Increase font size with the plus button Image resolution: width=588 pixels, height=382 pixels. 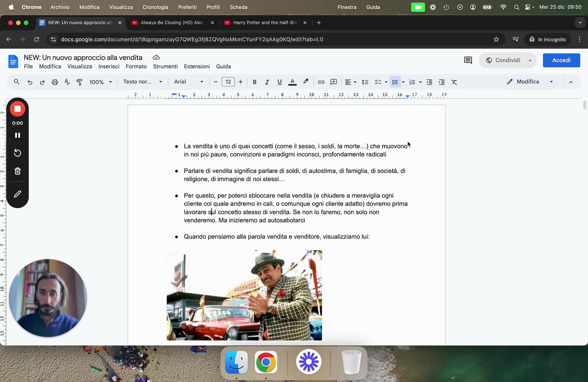[x=240, y=82]
